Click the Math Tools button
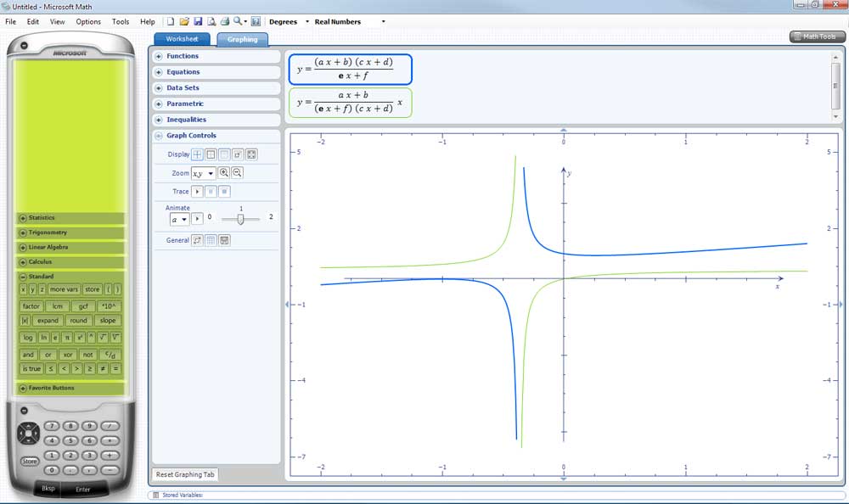Image resolution: width=849 pixels, height=504 pixels. pyautogui.click(x=817, y=36)
